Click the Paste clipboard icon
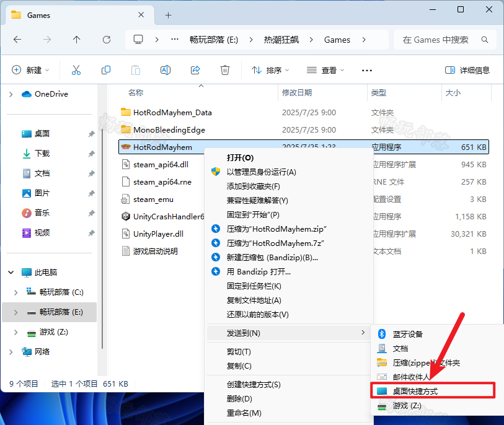This screenshot has width=504, height=425. 136,70
